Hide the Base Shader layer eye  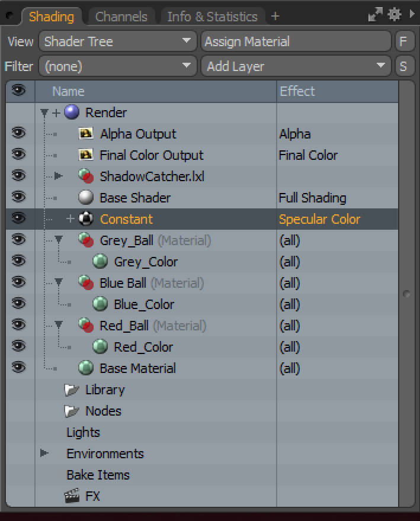(19, 197)
